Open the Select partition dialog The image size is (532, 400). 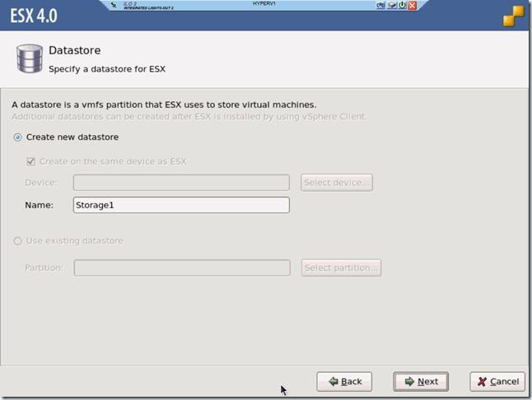point(341,267)
